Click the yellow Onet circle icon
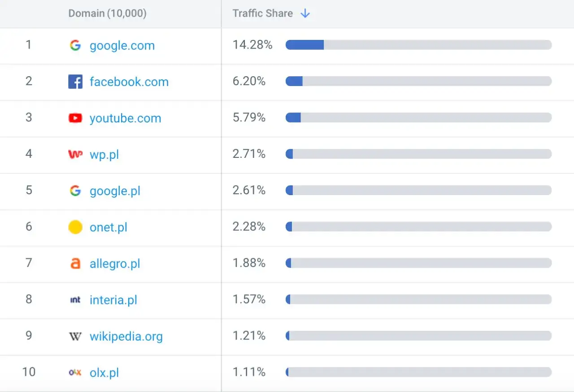This screenshot has height=392, width=574. click(x=75, y=227)
